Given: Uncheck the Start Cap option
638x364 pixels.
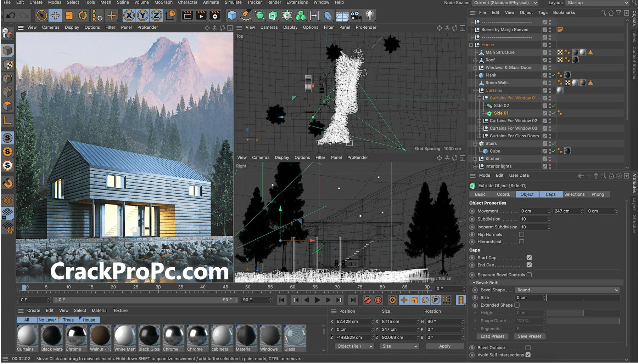Looking at the screenshot, I should tap(529, 257).
